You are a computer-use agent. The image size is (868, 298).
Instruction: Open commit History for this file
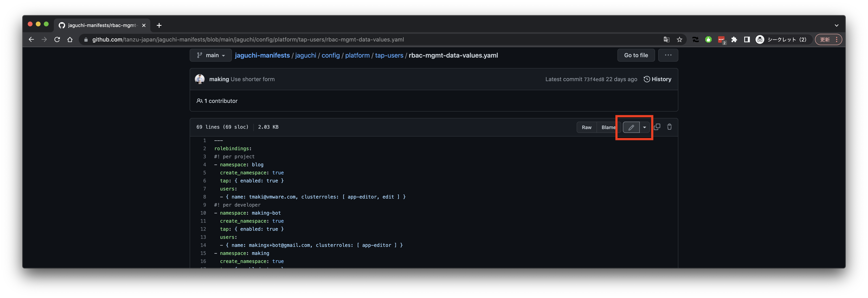click(x=657, y=79)
